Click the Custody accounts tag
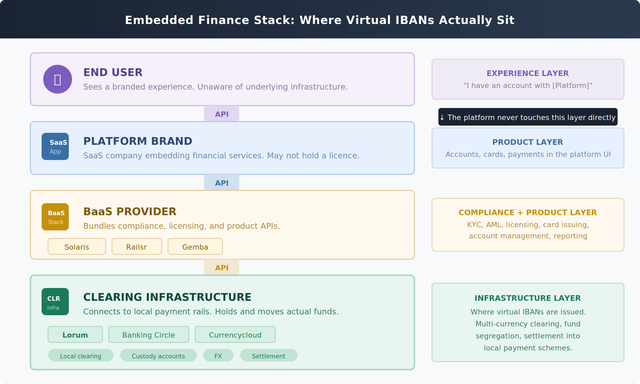This screenshot has height=384, width=640. tap(158, 356)
